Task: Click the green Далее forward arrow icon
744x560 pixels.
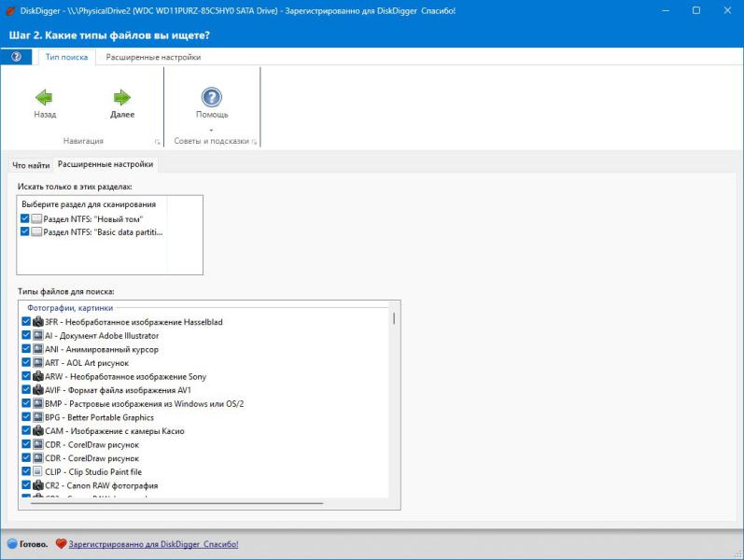Action: pyautogui.click(x=121, y=97)
